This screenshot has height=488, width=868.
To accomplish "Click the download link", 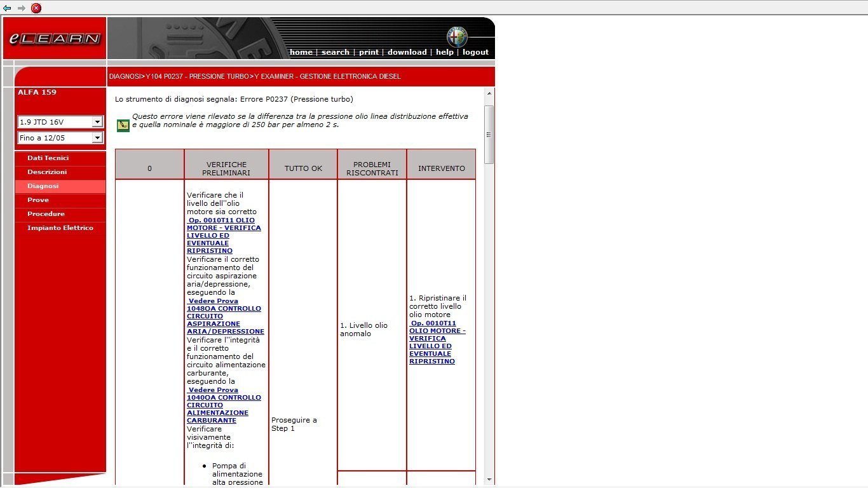I will pos(407,52).
